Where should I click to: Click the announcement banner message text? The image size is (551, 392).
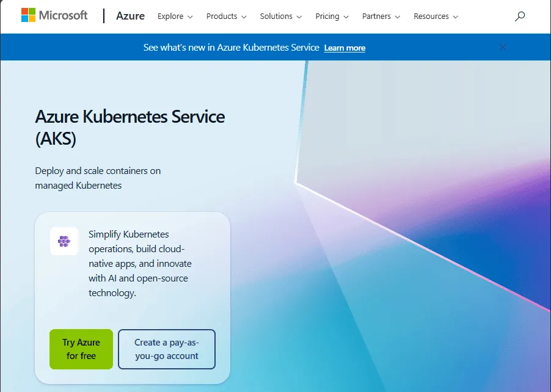point(230,47)
